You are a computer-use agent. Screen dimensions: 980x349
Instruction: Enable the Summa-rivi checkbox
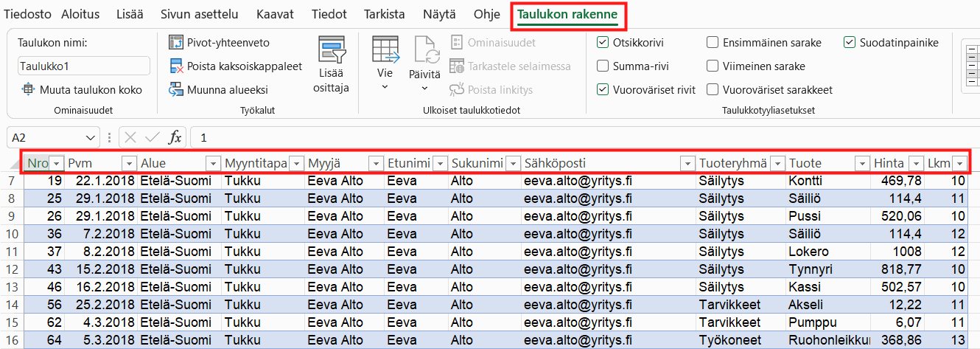(x=603, y=66)
